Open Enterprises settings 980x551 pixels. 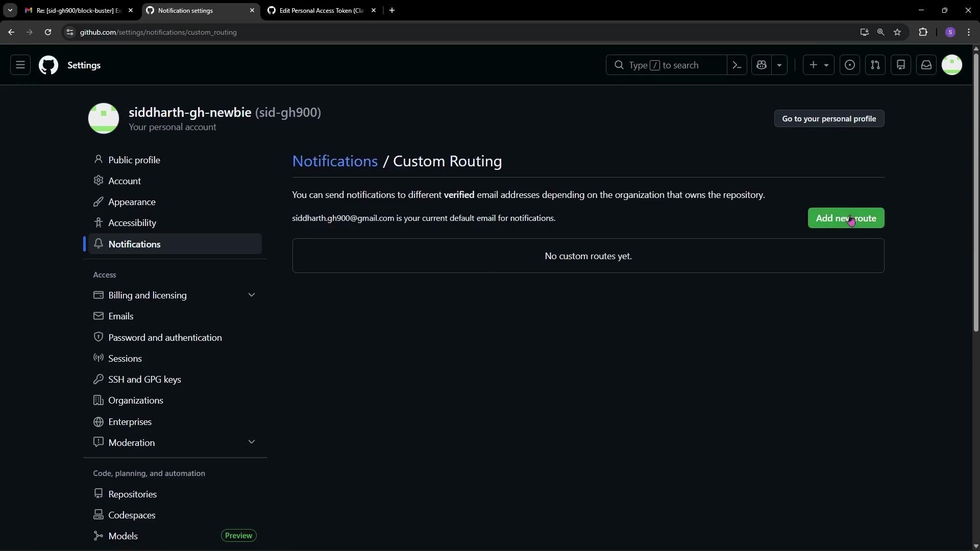(175, 422)
